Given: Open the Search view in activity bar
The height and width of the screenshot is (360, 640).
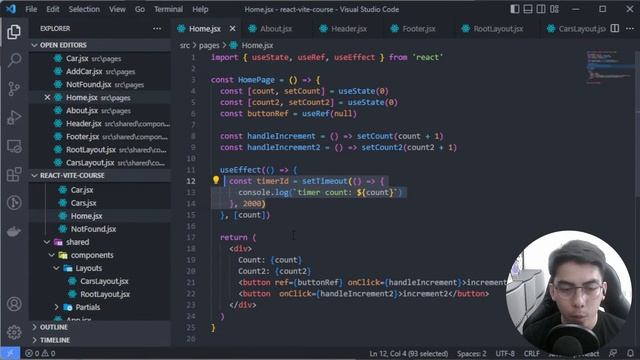Looking at the screenshot, I should tap(14, 60).
